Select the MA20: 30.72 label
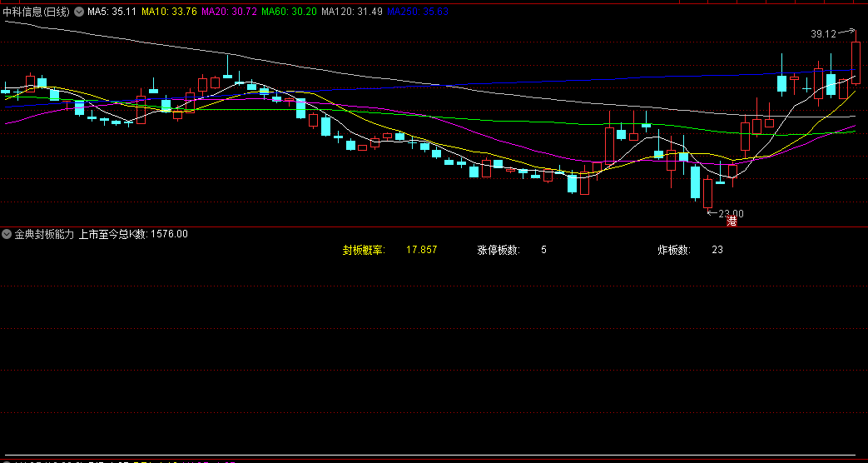This screenshot has height=463, width=868. 229,12
